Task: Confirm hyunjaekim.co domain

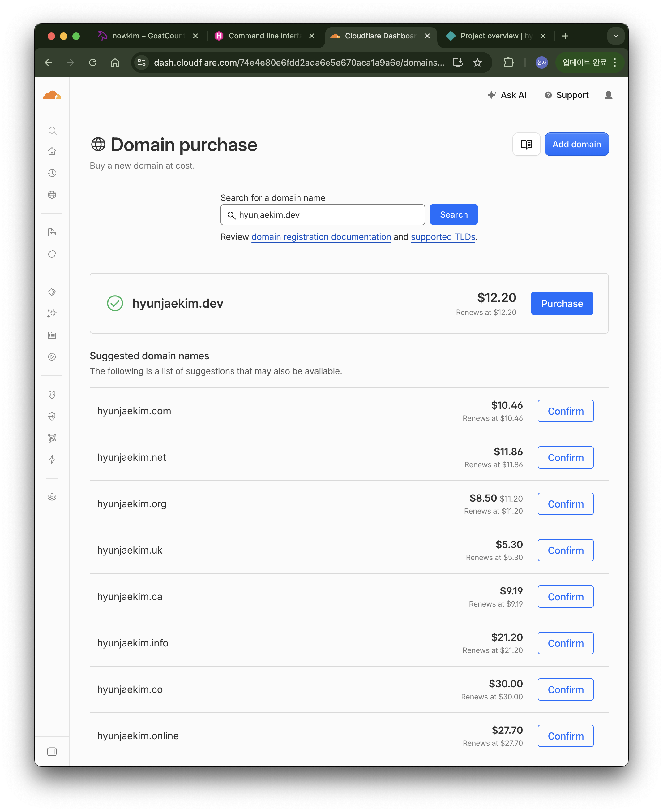Action: [x=565, y=690]
